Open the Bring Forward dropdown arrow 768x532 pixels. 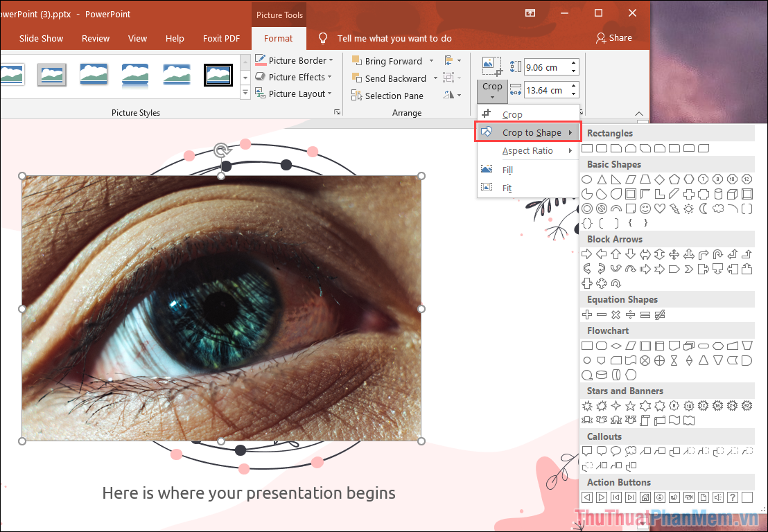tap(431, 60)
